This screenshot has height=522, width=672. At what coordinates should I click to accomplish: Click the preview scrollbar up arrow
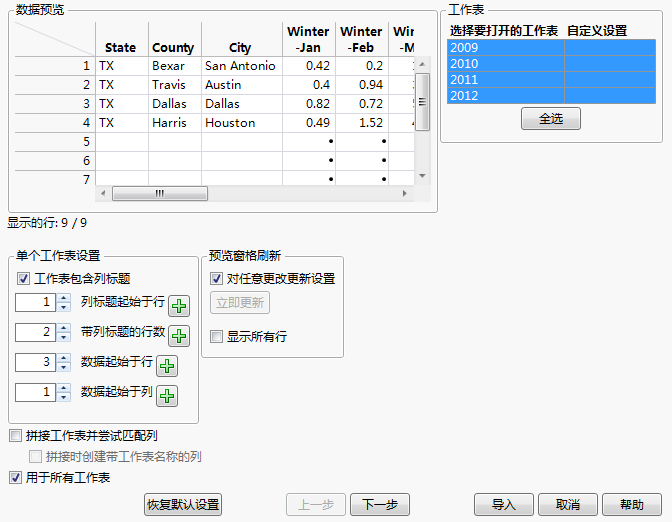click(x=423, y=64)
